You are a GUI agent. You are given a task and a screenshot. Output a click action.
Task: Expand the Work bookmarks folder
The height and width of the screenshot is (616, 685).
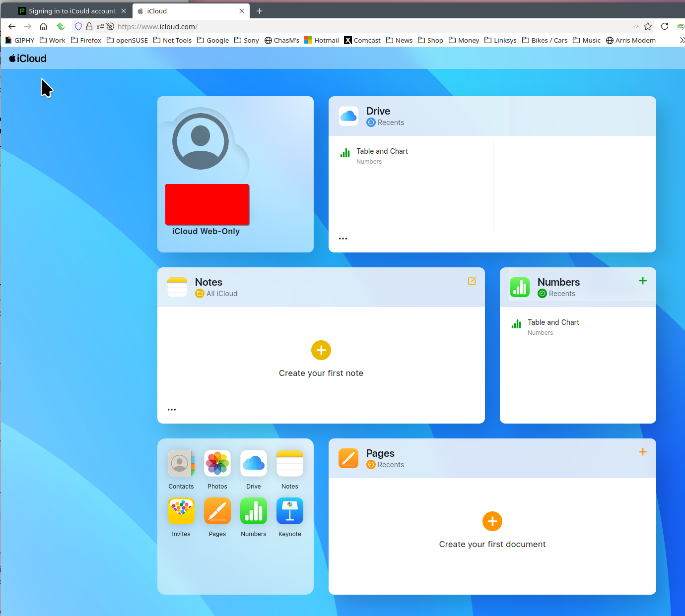pyautogui.click(x=53, y=40)
